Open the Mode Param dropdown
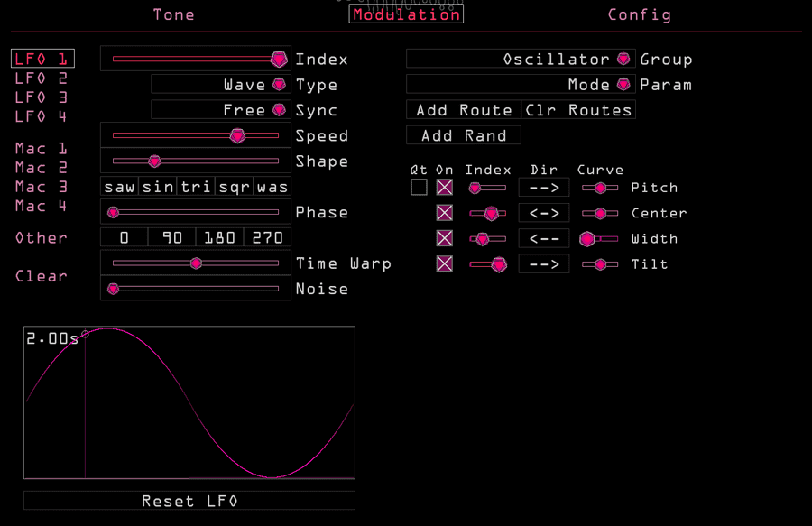The height and width of the screenshot is (526, 812). coord(521,85)
